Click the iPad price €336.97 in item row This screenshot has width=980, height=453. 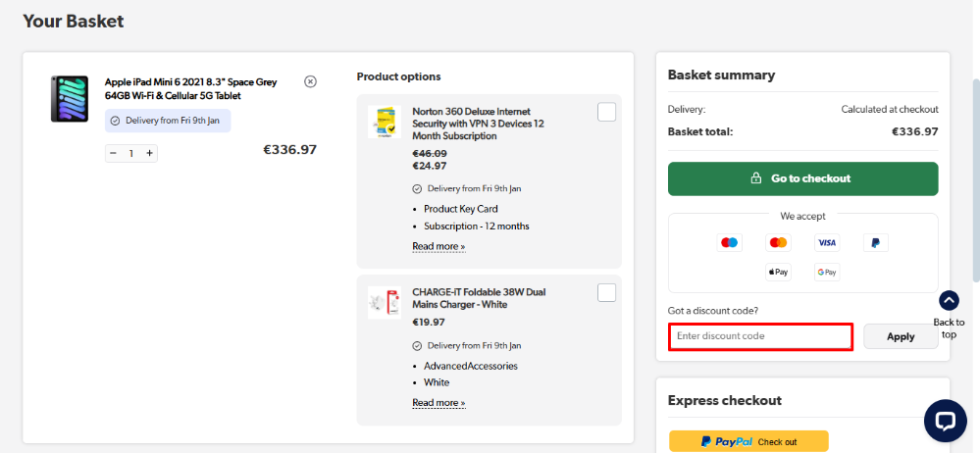290,150
